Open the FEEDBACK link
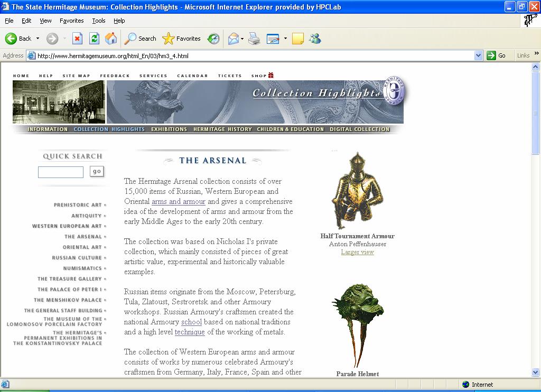541x392 pixels. (115, 76)
